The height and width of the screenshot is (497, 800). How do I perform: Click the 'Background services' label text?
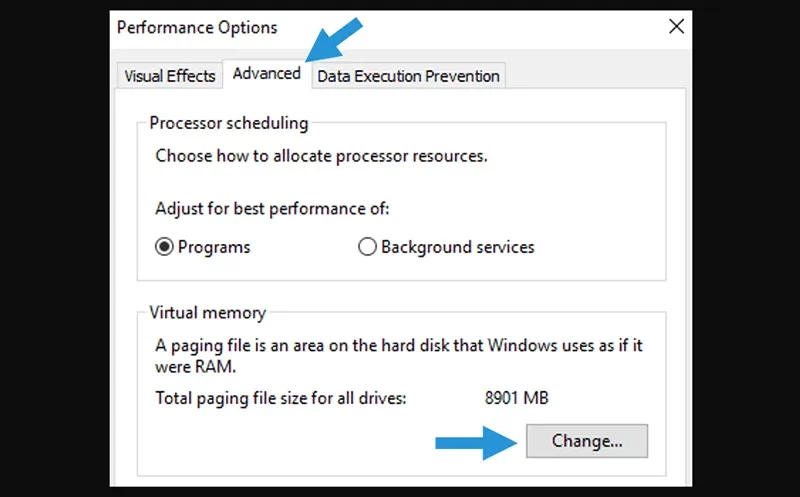[x=458, y=247]
